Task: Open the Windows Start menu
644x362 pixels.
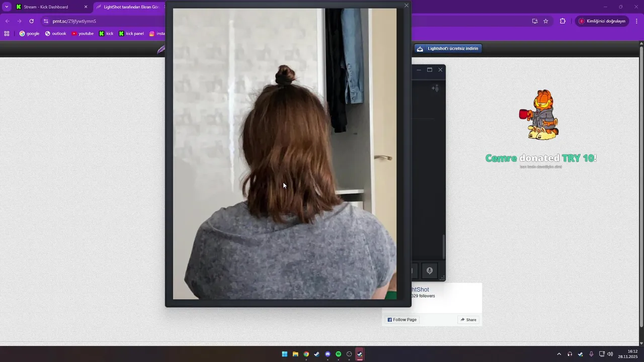Action: point(285,354)
